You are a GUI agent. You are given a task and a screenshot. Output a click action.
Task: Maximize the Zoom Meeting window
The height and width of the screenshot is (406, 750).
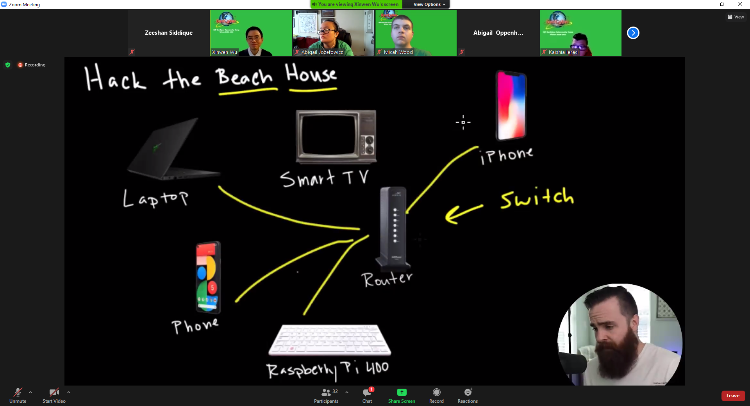[721, 4]
